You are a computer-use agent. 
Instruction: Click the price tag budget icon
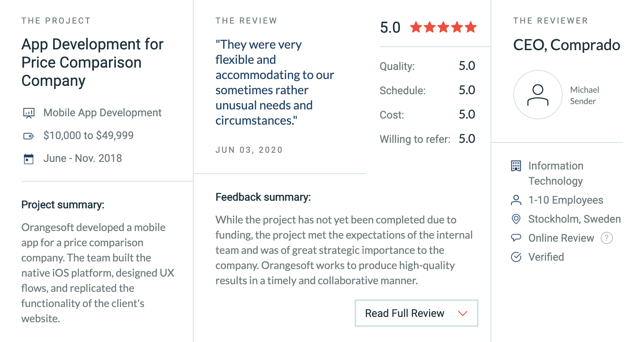pos(29,136)
